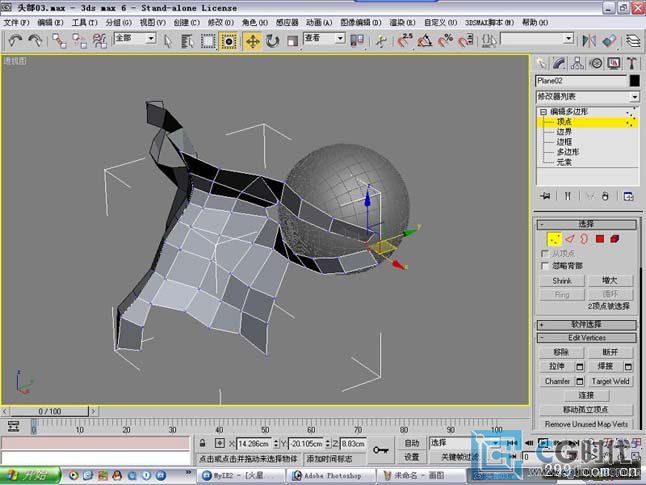This screenshot has width=646, height=485.
Task: Activate the Select and Move tool
Action: pos(252,41)
